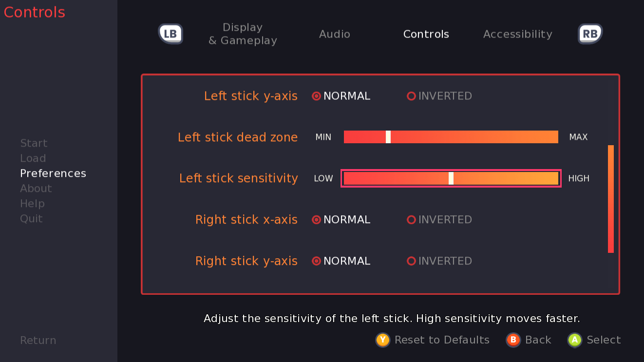Click the yellow Y button icon

coord(382,340)
